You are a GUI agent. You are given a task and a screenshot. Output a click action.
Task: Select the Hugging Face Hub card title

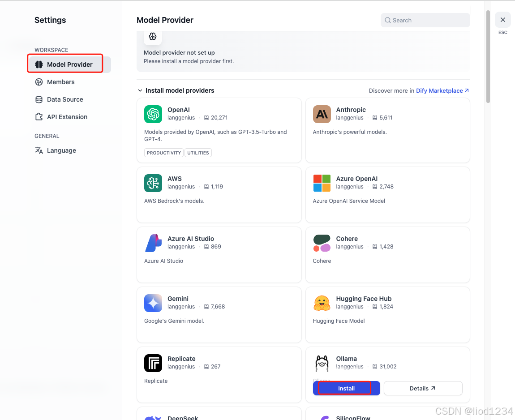(364, 299)
